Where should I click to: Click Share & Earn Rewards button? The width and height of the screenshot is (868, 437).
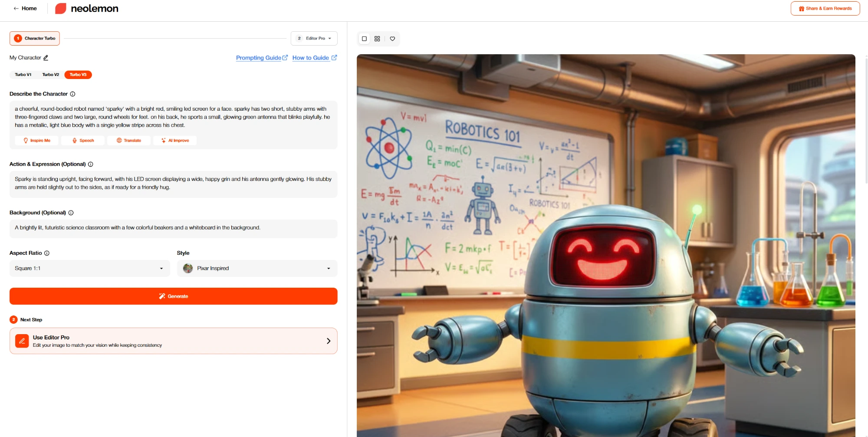coord(825,8)
